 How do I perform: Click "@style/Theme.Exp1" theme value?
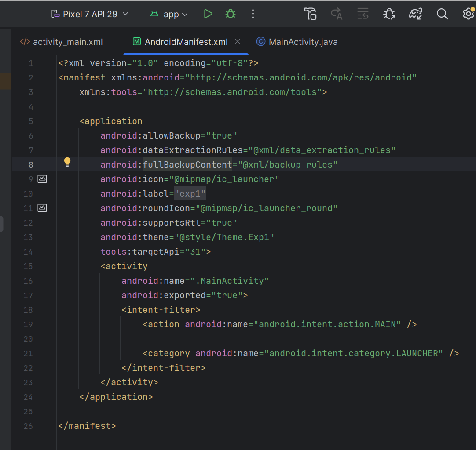coord(224,237)
